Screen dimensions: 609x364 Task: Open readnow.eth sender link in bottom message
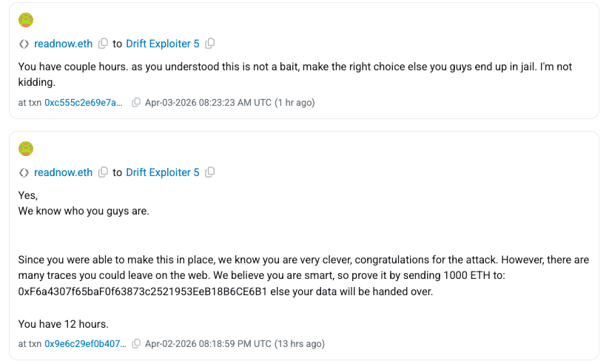(64, 172)
